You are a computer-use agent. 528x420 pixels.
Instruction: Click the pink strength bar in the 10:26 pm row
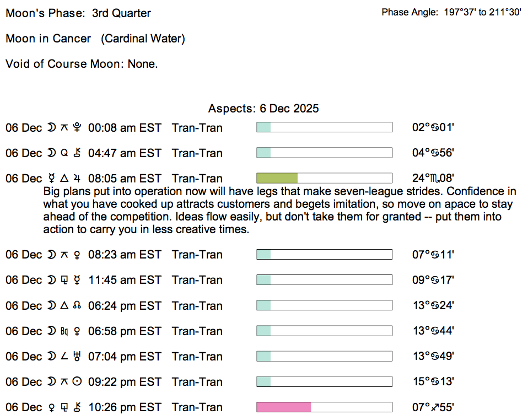point(284,407)
